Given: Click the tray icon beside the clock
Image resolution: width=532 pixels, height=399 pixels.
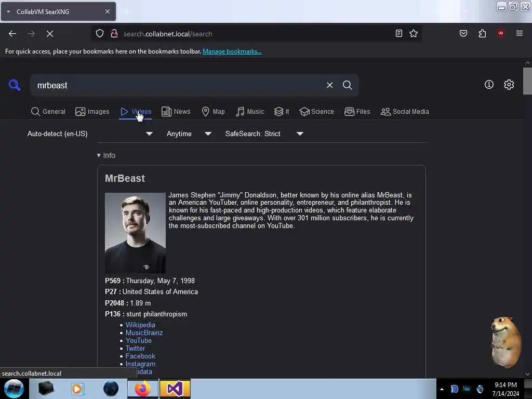Looking at the screenshot, I should [480, 389].
